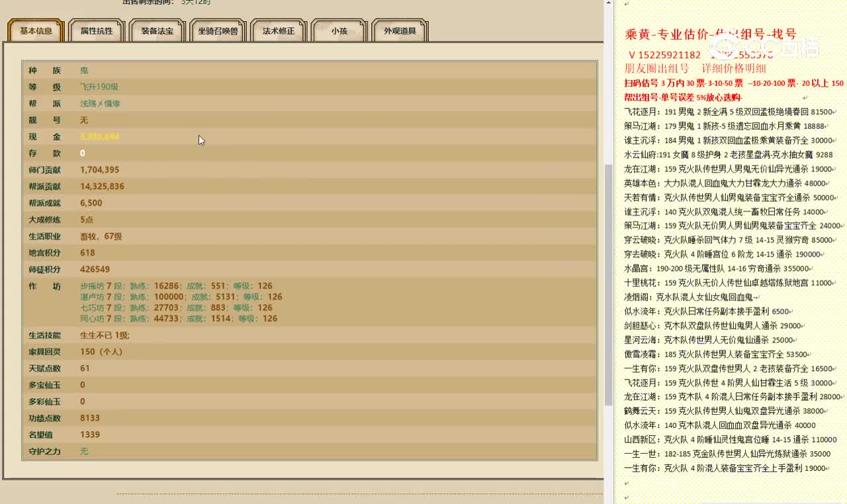Viewport: 847px width, 504px height.
Task: Click the 帮派成就 value 6,500
Action: 91,202
